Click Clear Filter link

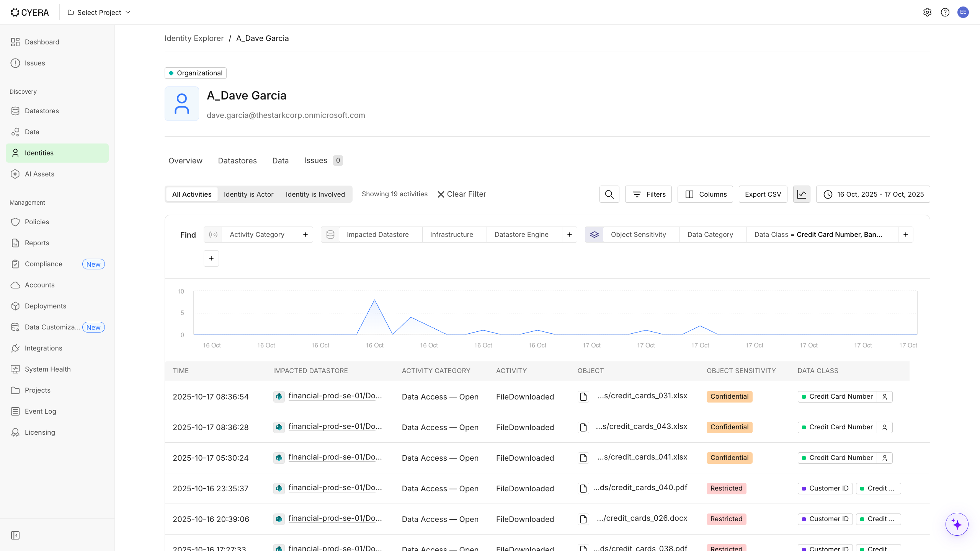click(x=462, y=194)
